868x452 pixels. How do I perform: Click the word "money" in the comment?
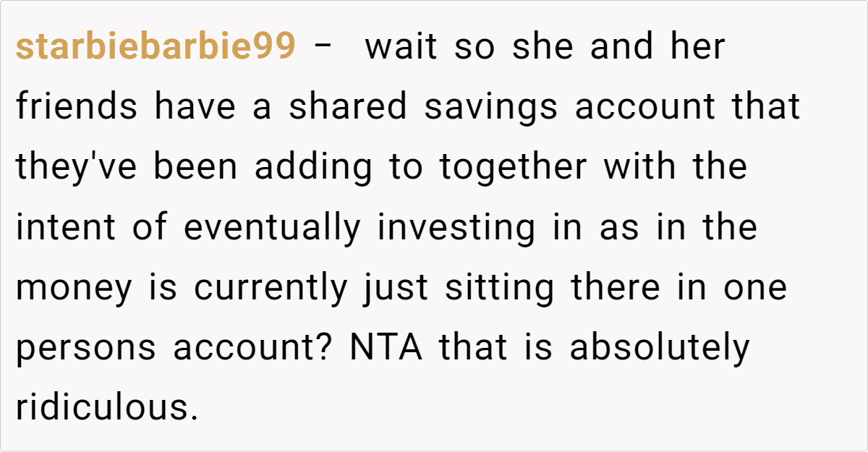[75, 287]
